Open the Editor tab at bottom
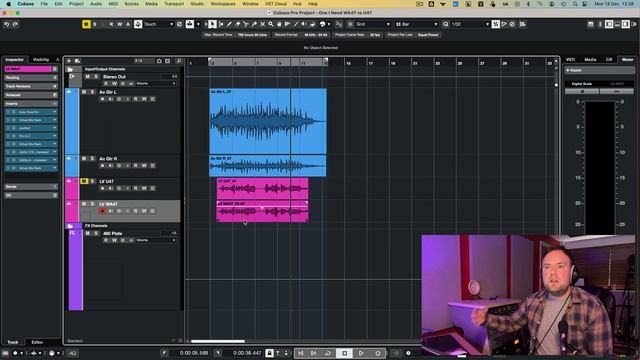The width and height of the screenshot is (640, 360). [x=37, y=342]
